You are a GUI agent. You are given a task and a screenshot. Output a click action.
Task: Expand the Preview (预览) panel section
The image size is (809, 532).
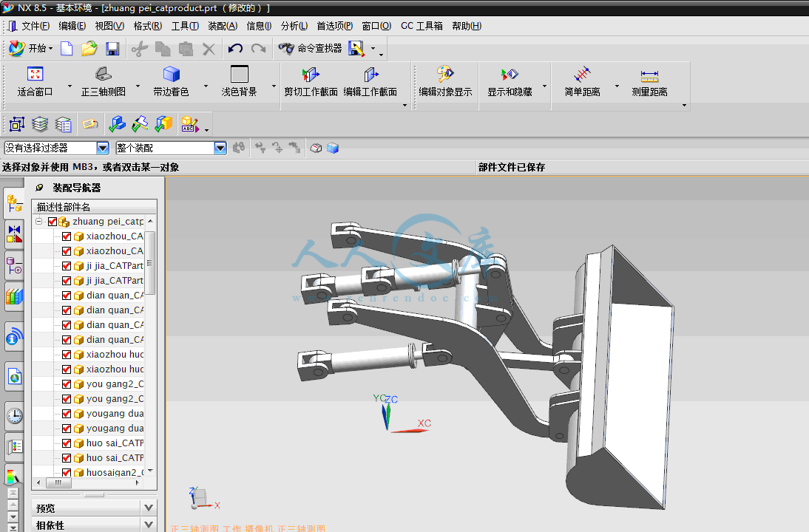149,508
